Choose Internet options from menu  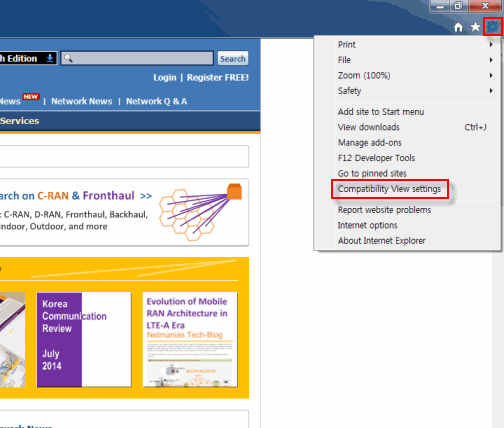click(367, 225)
